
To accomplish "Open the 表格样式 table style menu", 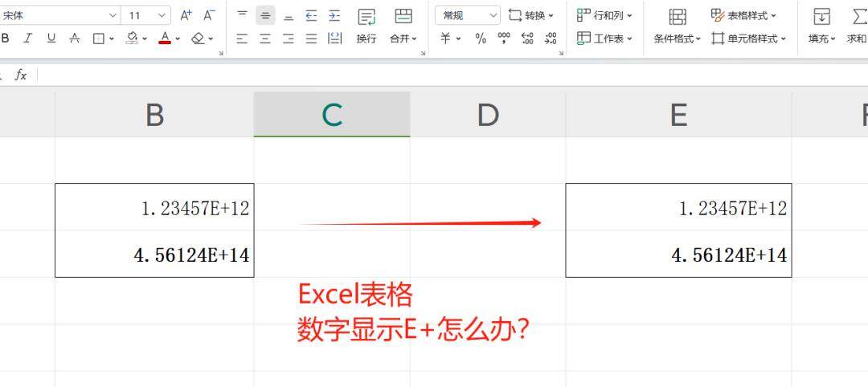I will point(743,15).
